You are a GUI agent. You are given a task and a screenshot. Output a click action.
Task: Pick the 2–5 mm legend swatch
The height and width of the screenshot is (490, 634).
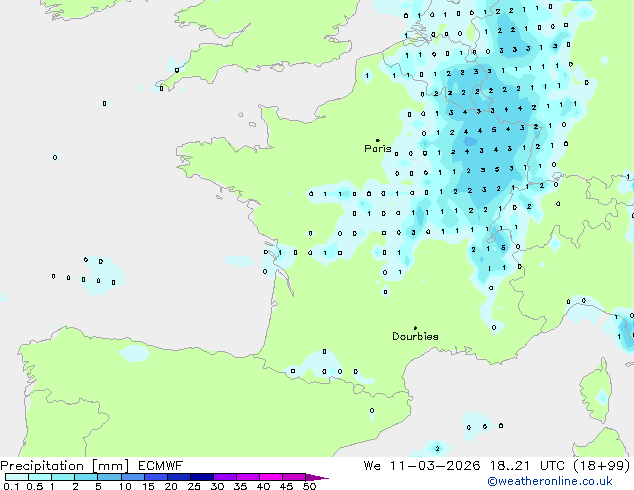(86, 477)
